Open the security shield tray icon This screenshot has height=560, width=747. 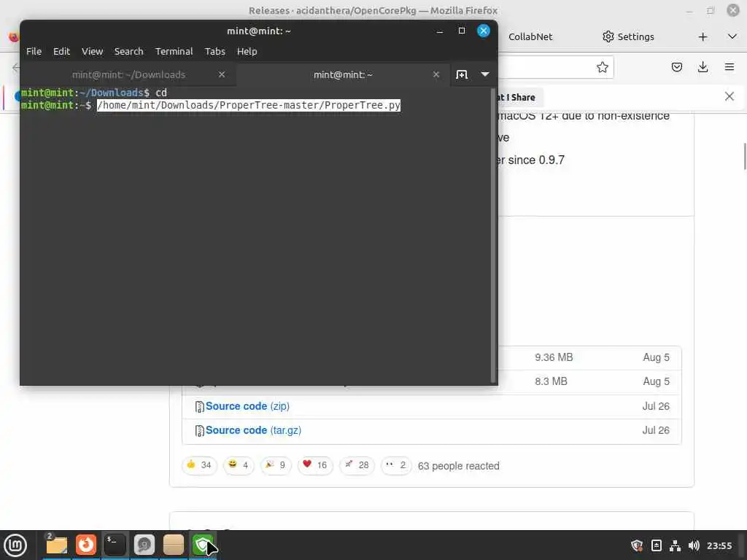point(637,545)
